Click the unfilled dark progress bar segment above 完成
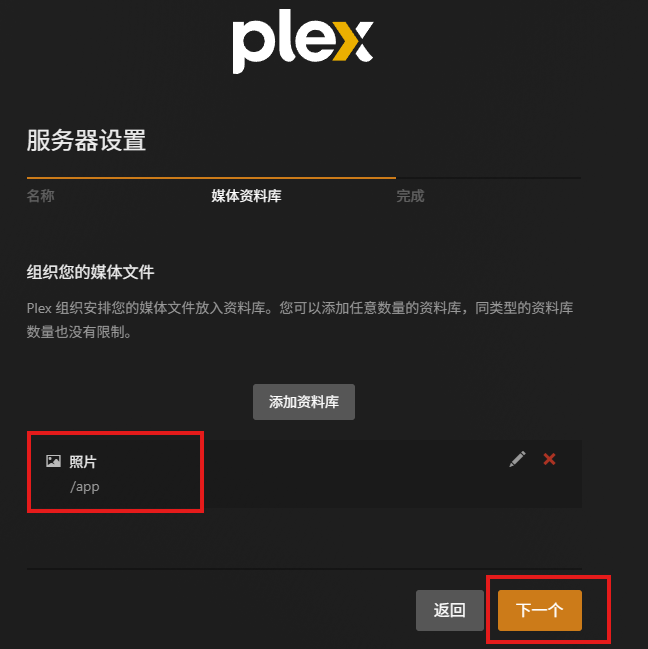The image size is (648, 649). click(488, 178)
